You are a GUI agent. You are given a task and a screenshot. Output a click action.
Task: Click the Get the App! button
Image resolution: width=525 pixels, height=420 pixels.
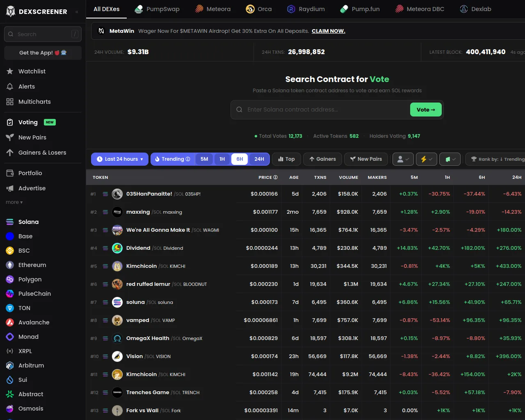pos(43,53)
